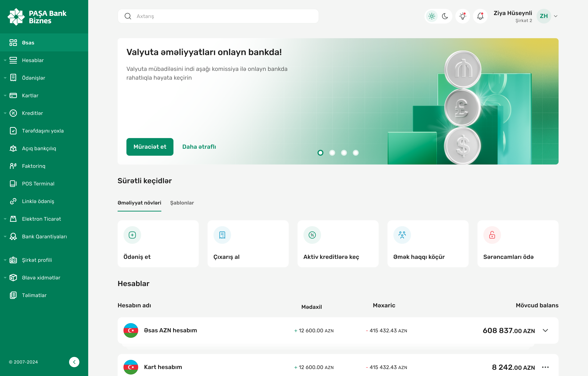Screen dimensions: 588x376
Task: Open the notifications bell icon
Action: [480, 16]
